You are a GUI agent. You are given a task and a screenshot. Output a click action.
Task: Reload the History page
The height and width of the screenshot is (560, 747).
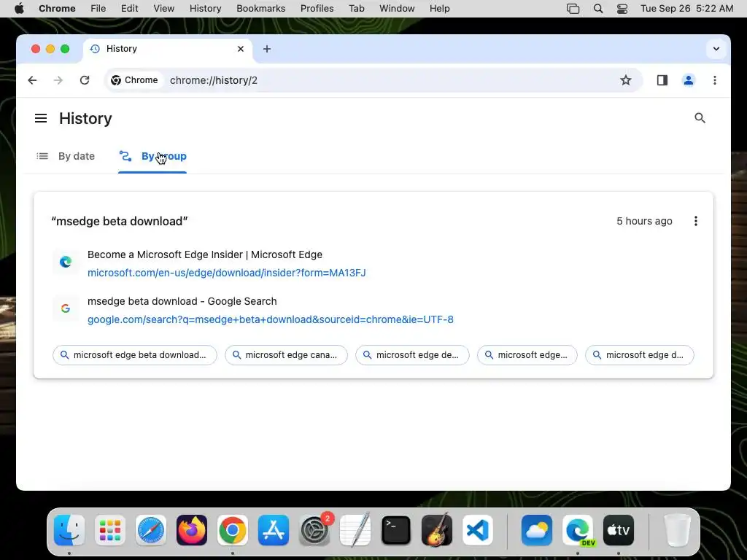point(85,80)
